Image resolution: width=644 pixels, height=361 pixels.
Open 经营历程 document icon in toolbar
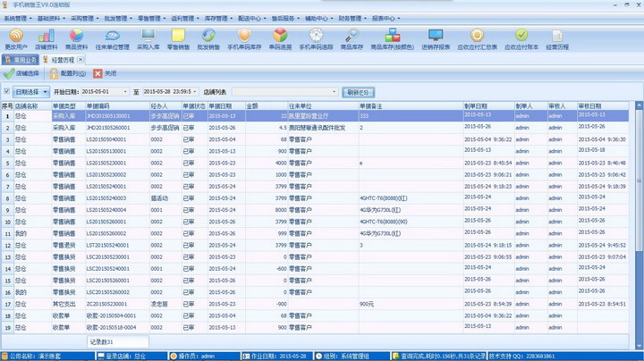coord(557,35)
